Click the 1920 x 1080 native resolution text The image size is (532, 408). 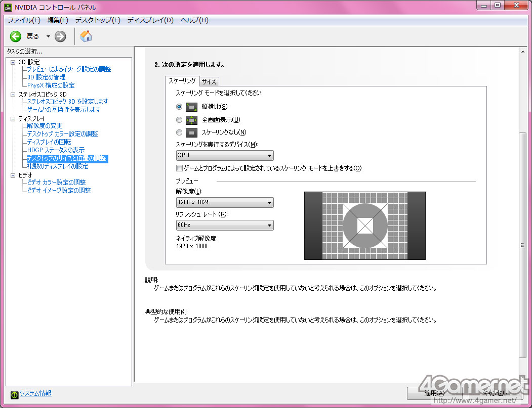(x=192, y=246)
